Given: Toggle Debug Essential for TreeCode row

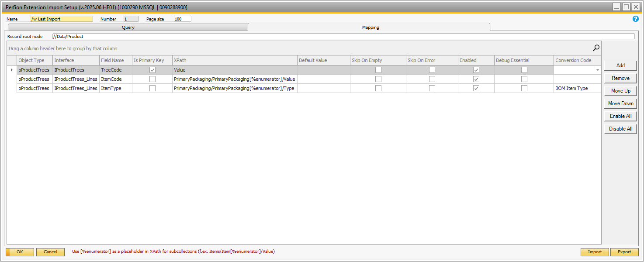Looking at the screenshot, I should tap(524, 70).
